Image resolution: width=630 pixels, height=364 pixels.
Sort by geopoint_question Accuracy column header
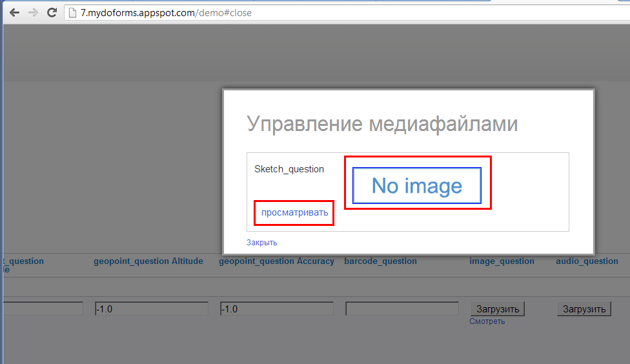pyautogui.click(x=276, y=261)
